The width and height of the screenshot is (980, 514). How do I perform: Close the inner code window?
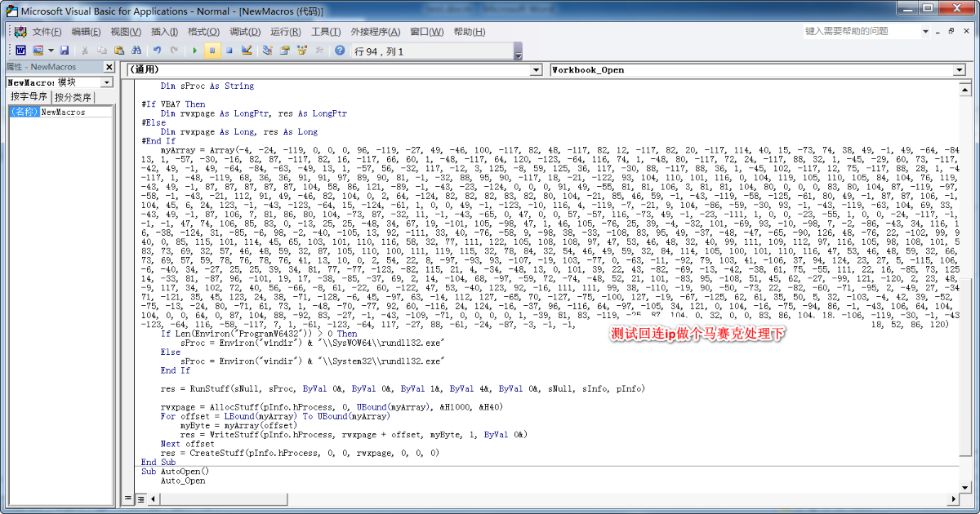[x=965, y=31]
